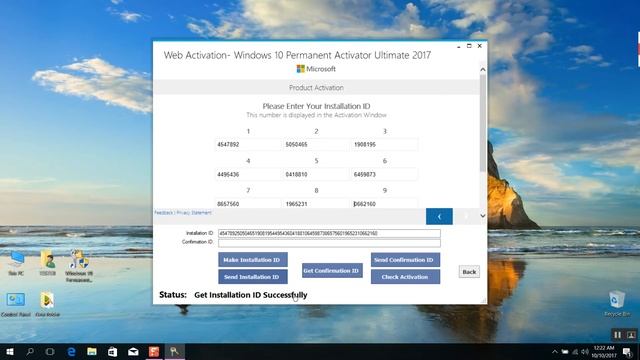This screenshot has width=640, height=360.
Task: Open the Action Center notification icon
Action: coord(627,351)
